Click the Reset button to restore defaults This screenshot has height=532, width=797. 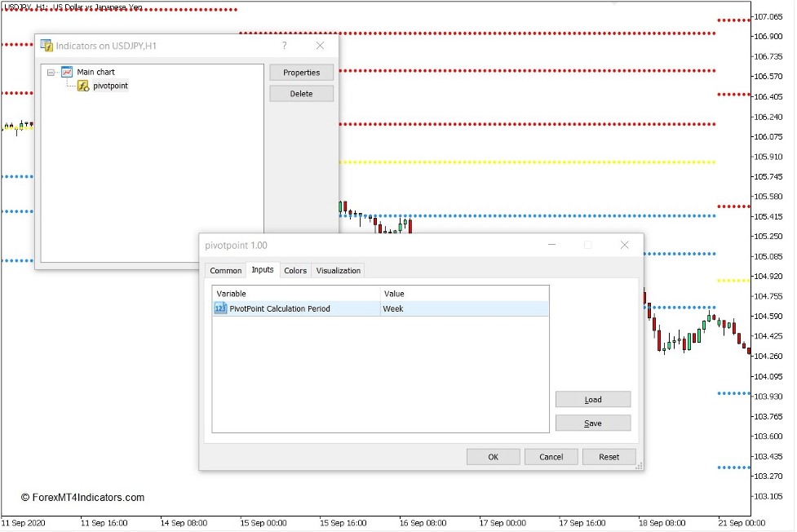click(x=609, y=456)
